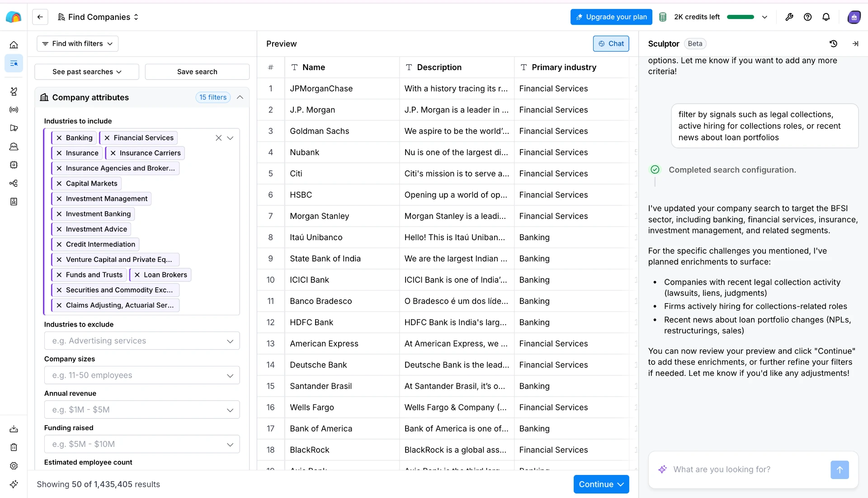
Task: Go back using the arrow button
Action: 40,17
